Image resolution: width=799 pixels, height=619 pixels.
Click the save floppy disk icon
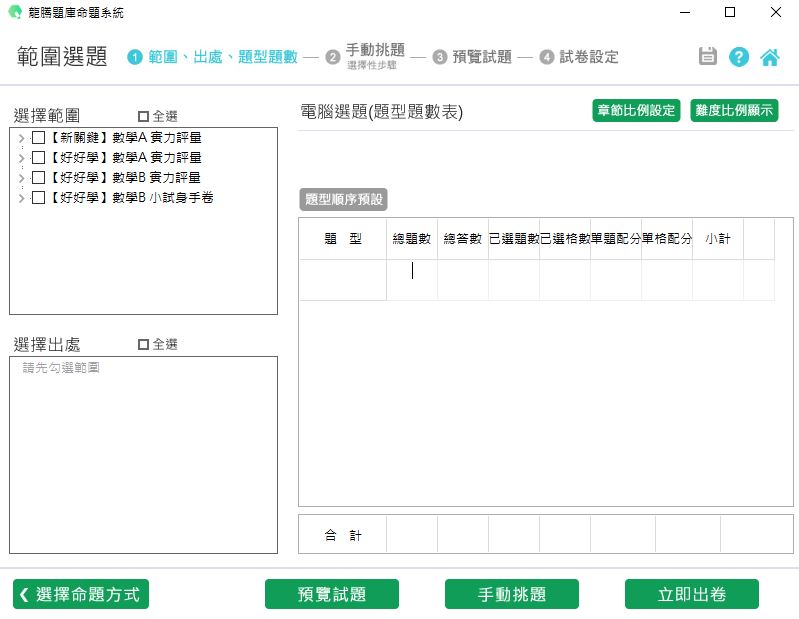(x=708, y=57)
